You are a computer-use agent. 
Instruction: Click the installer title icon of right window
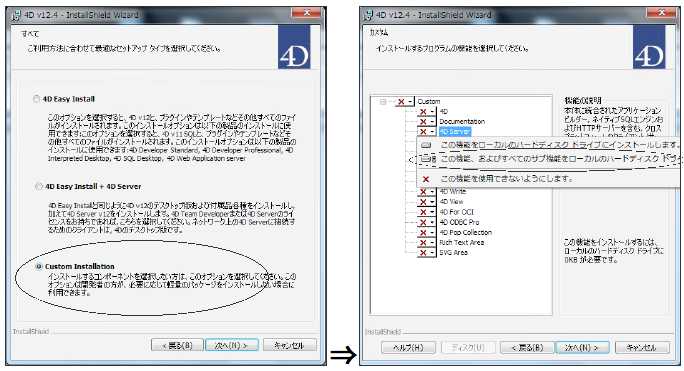coord(369,15)
